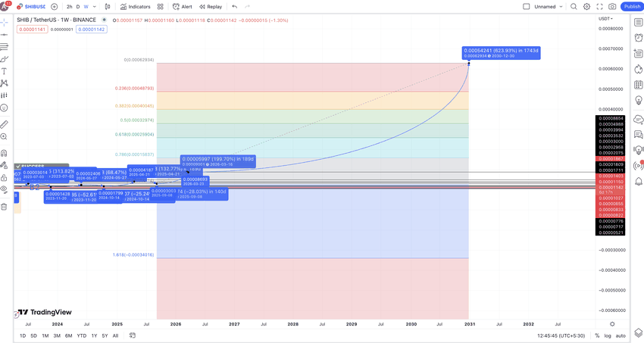Open chart settings gear icon
644x343 pixels.
pyautogui.click(x=587, y=7)
